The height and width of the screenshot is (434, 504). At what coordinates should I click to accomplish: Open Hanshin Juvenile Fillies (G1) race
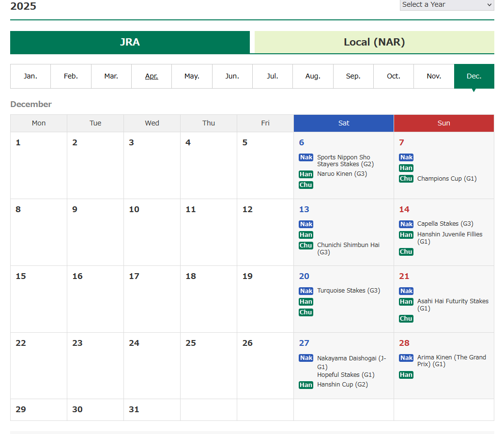click(450, 238)
